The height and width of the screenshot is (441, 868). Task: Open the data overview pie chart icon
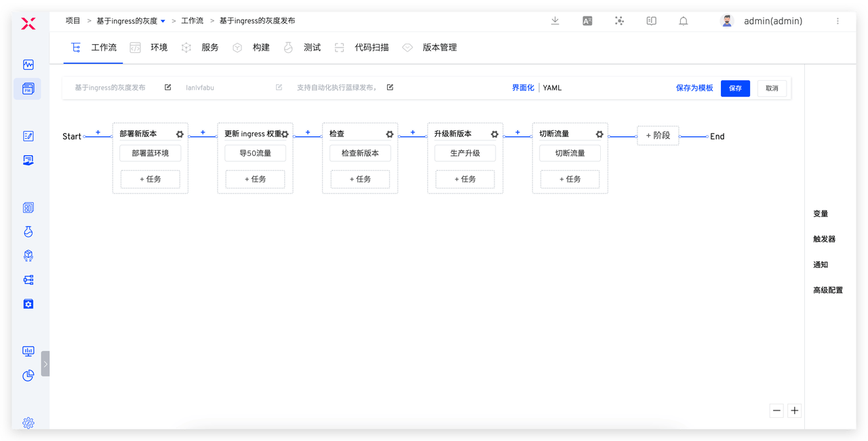pyautogui.click(x=28, y=375)
